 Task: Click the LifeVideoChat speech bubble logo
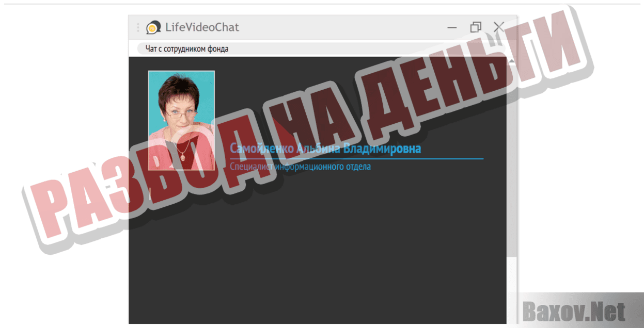[x=153, y=27]
